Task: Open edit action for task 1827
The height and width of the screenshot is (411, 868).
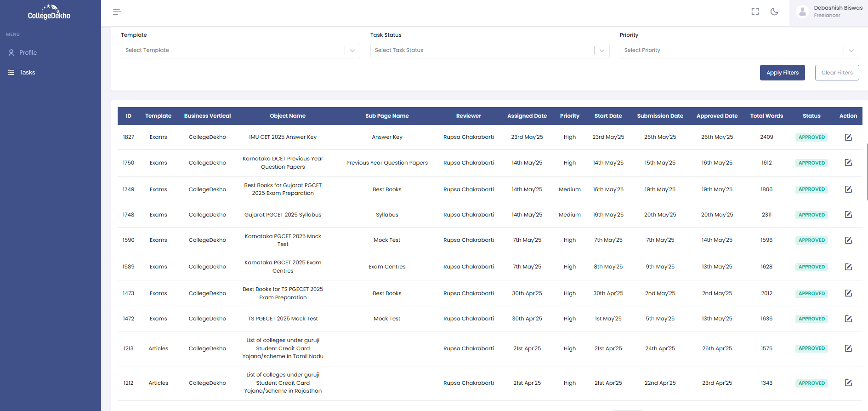Action: (848, 137)
